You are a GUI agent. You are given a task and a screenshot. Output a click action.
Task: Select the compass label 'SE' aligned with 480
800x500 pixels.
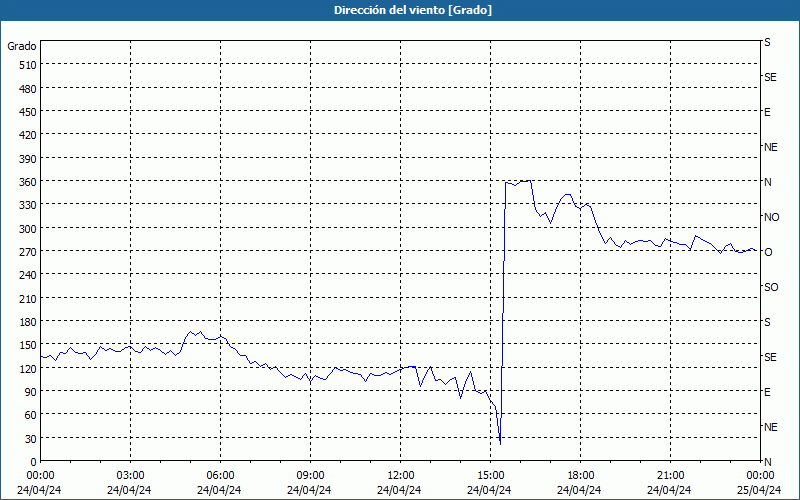(x=770, y=77)
